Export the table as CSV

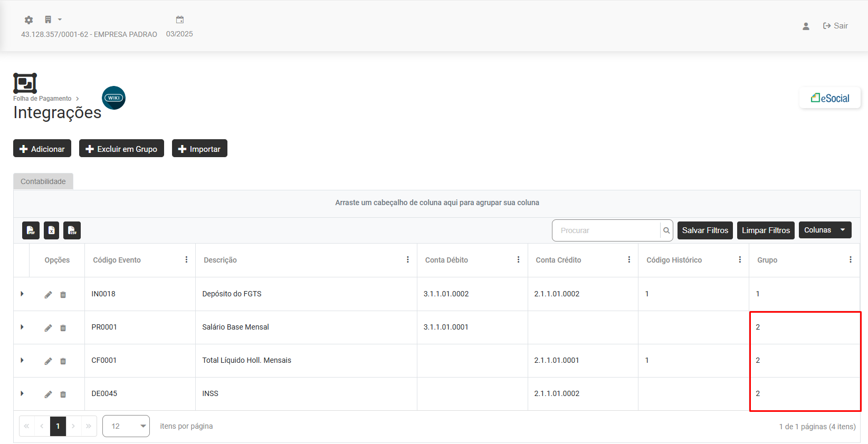coord(72,230)
